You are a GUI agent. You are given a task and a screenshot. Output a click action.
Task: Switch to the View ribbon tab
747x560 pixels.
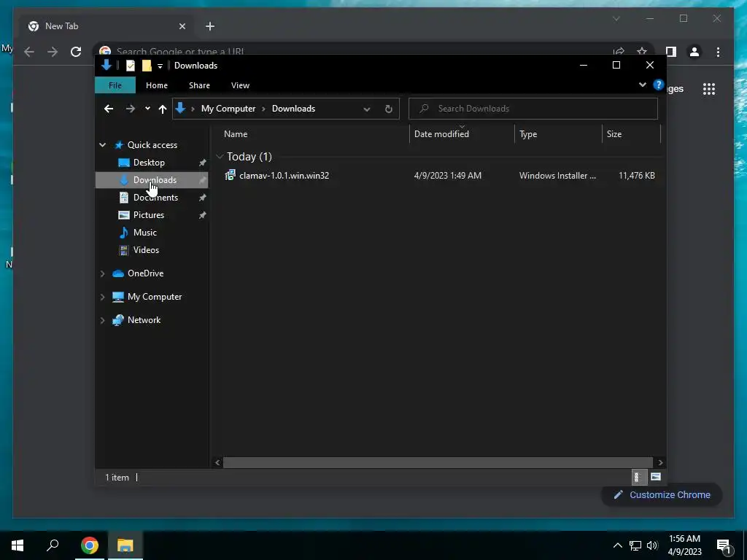[240, 85]
